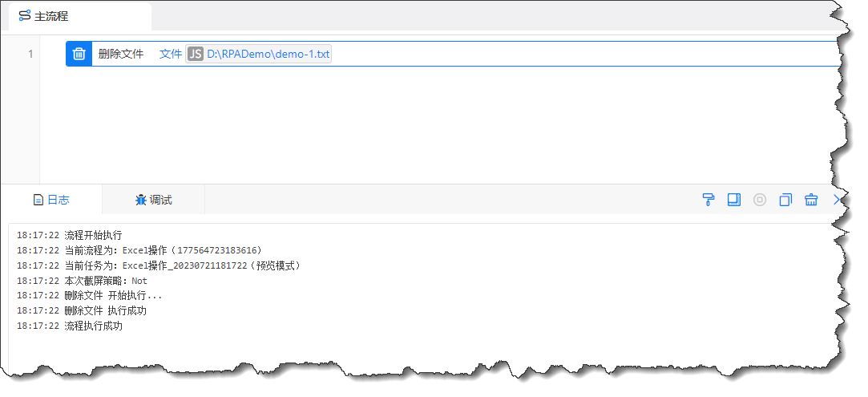
Task: Click the JS badge before the file path
Action: [196, 54]
